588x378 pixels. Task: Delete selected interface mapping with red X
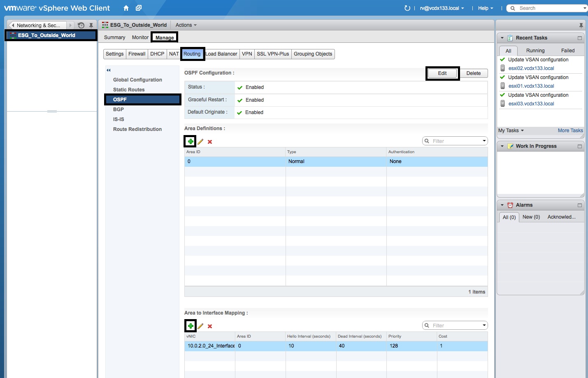[210, 326]
